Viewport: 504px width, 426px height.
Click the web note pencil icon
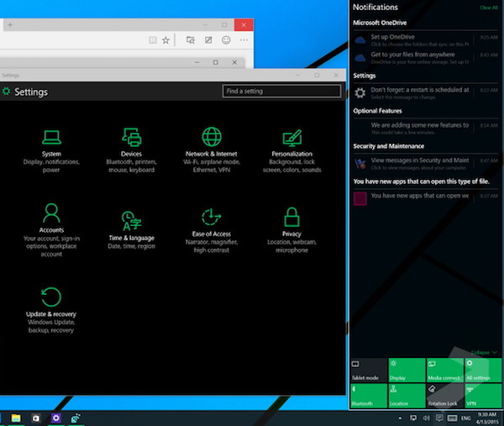pyautogui.click(x=208, y=39)
